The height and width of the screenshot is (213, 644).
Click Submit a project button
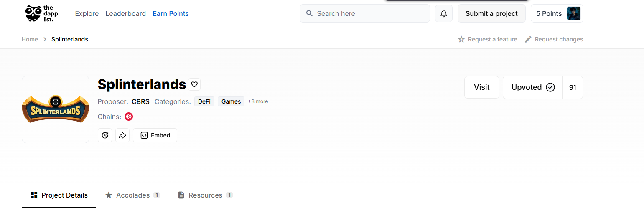click(491, 13)
